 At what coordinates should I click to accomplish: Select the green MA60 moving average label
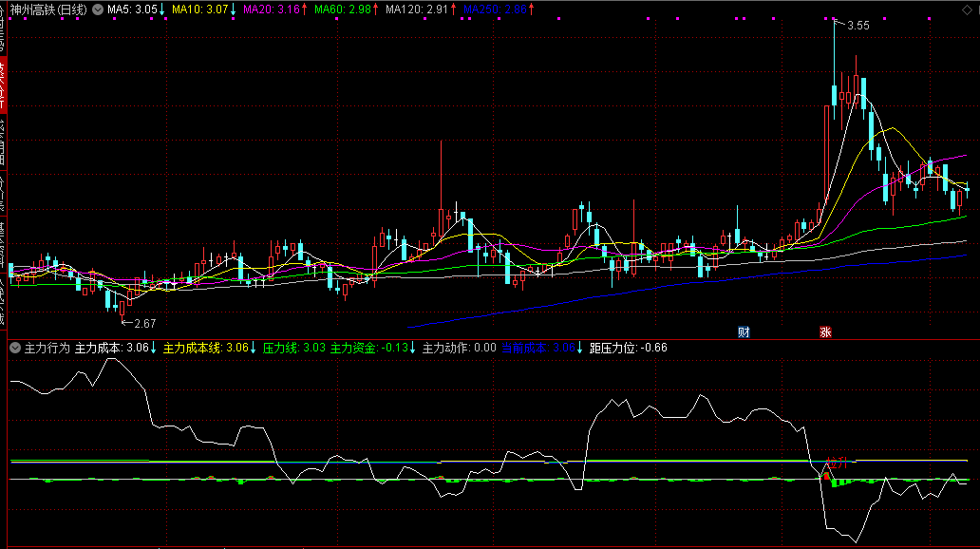(x=342, y=9)
